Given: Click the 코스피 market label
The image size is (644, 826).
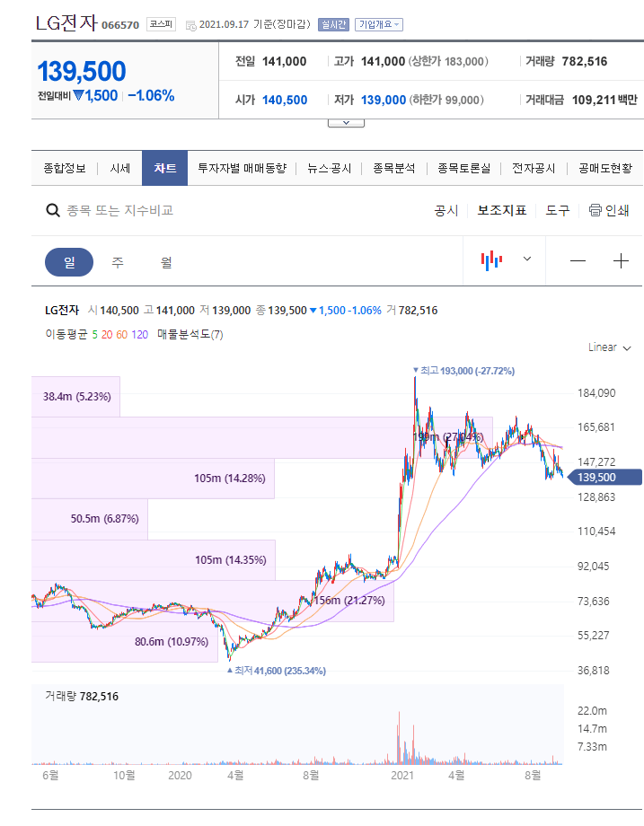Looking at the screenshot, I should pyautogui.click(x=161, y=24).
